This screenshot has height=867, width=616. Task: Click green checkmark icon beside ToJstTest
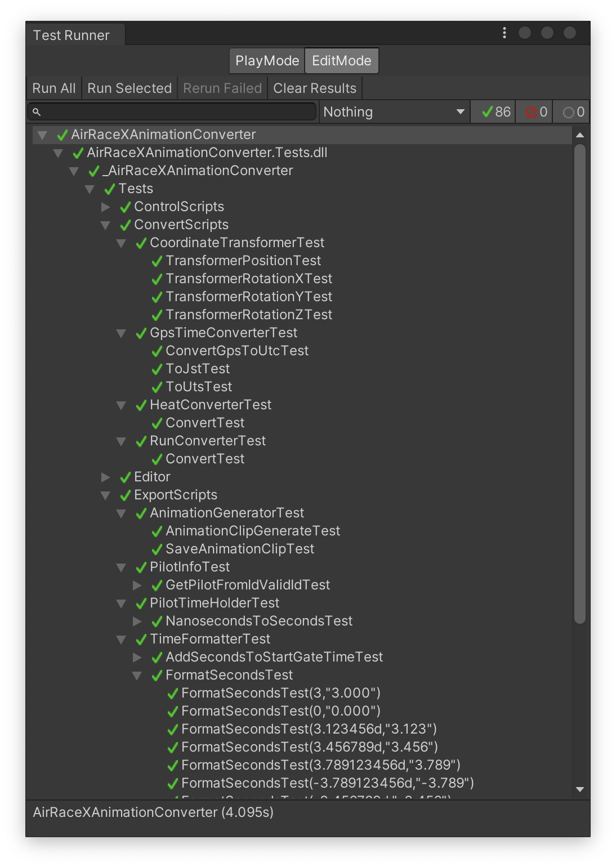coord(157,369)
